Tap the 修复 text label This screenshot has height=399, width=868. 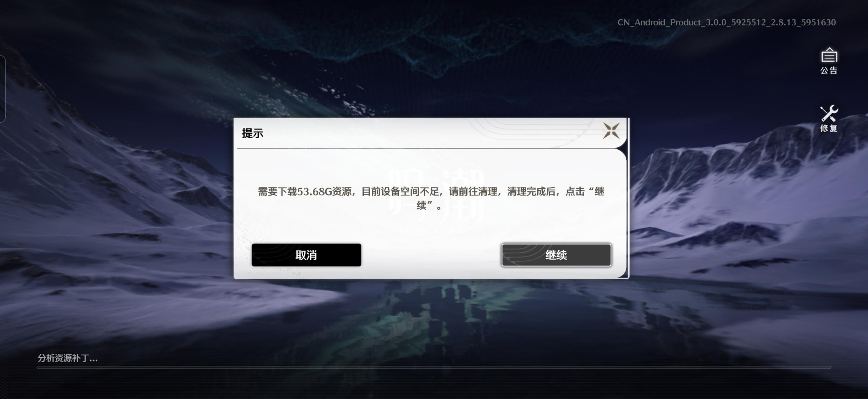tap(829, 128)
